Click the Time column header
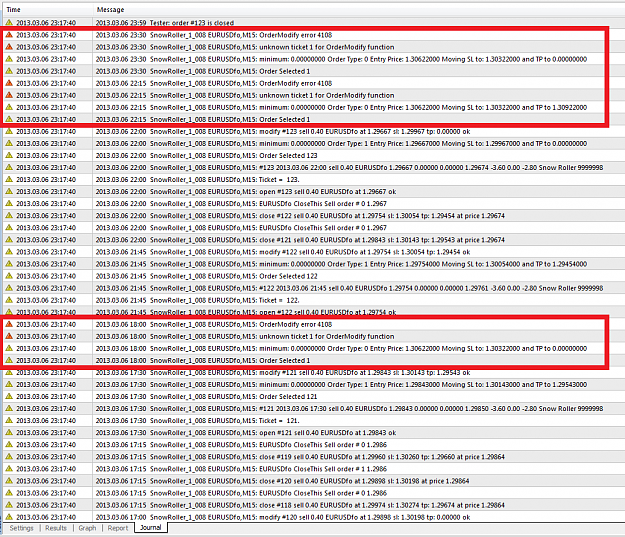Image resolution: width=625 pixels, height=537 pixels. 48,10
